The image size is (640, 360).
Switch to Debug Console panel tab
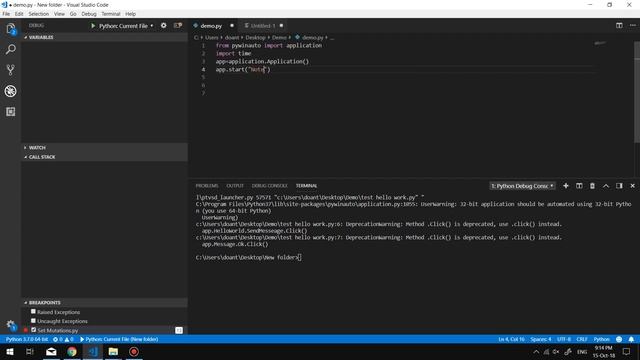click(x=269, y=186)
